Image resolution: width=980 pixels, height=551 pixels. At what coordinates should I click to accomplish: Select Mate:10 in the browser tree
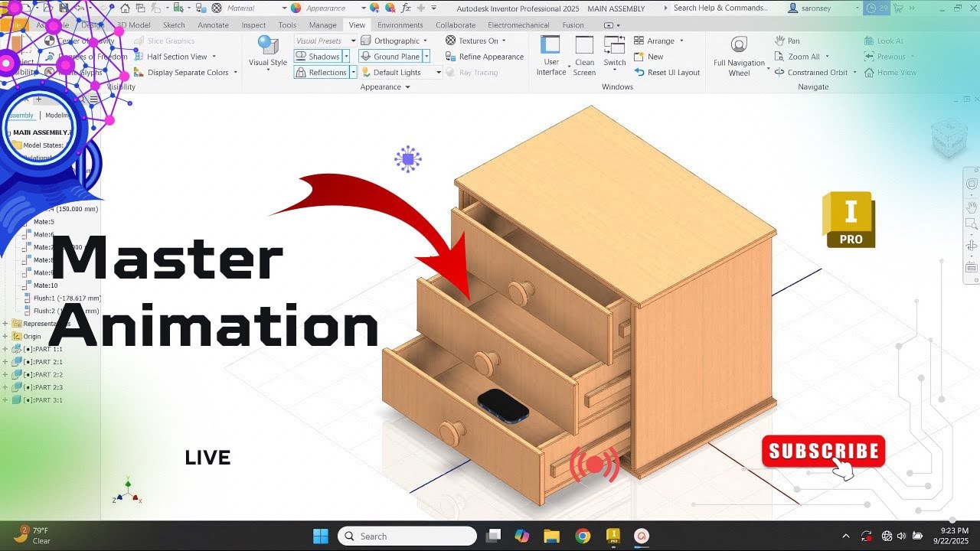click(45, 285)
